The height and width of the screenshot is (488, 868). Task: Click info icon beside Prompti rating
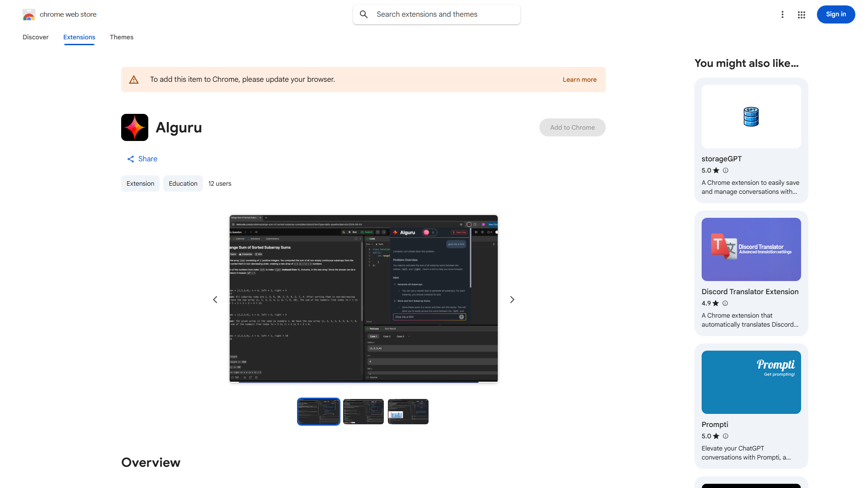click(726, 436)
